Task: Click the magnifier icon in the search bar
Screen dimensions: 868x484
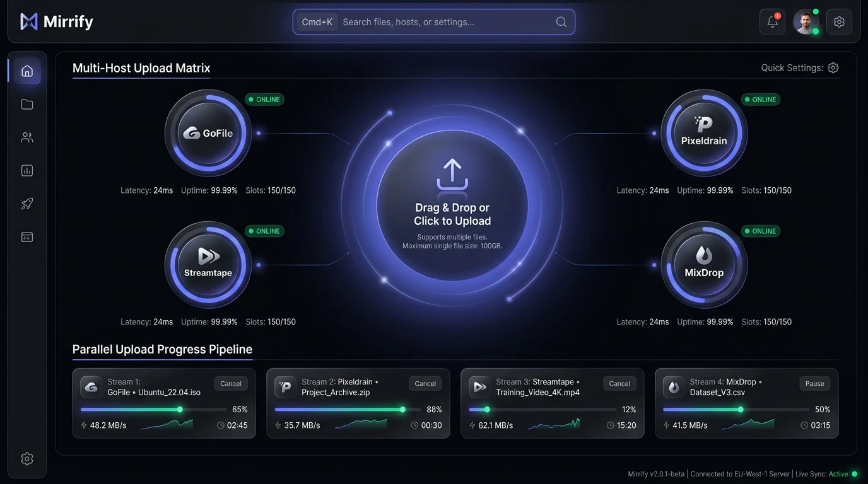Action: coord(561,22)
